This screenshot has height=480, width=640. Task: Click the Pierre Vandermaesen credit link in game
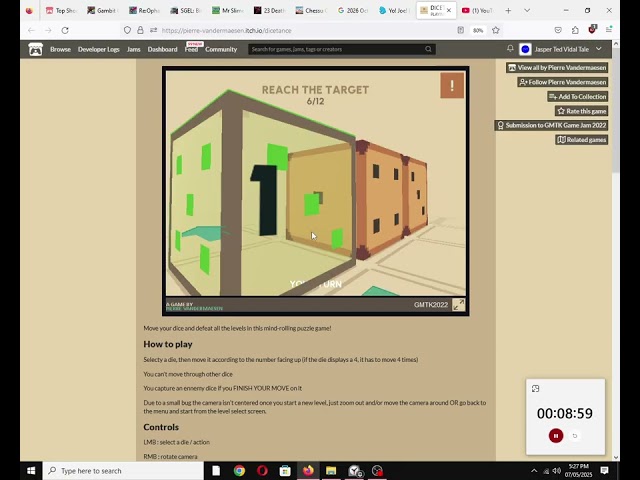click(195, 309)
